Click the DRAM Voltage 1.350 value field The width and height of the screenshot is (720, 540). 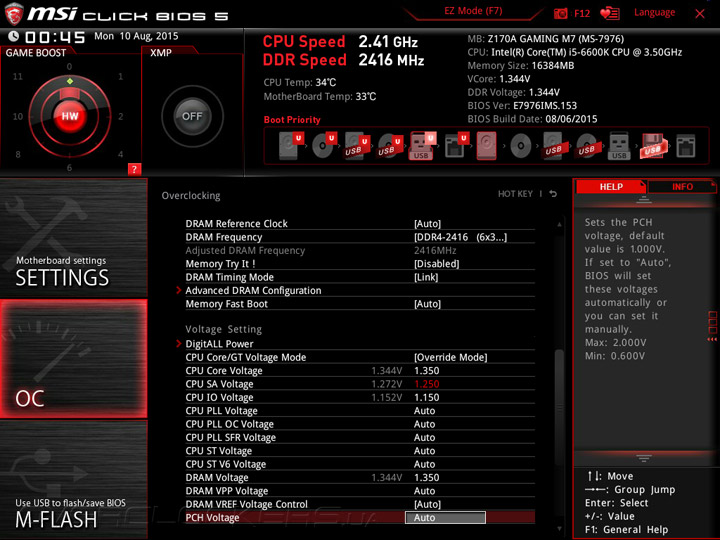(x=427, y=478)
